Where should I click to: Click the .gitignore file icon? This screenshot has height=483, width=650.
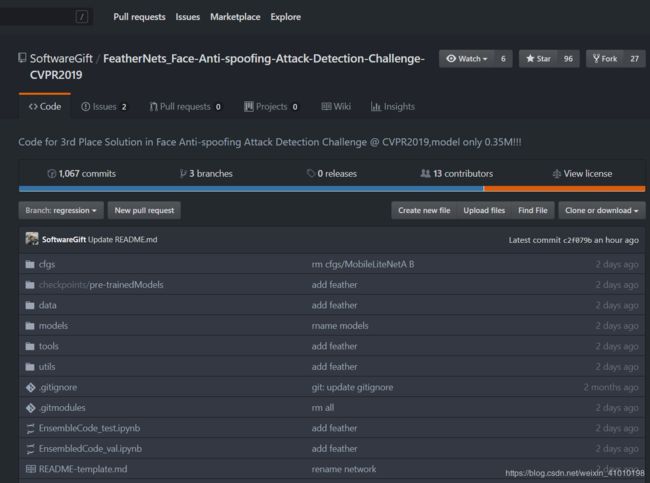coord(30,387)
